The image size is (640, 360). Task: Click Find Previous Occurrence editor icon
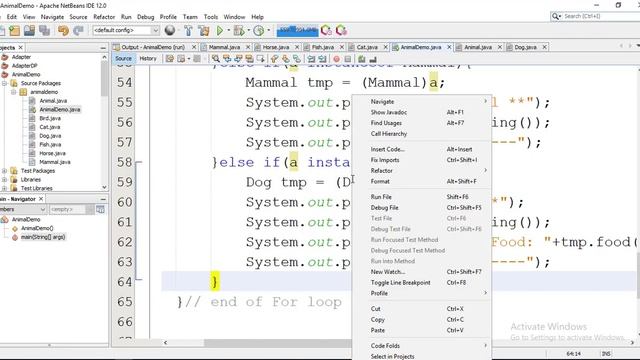pos(227,59)
